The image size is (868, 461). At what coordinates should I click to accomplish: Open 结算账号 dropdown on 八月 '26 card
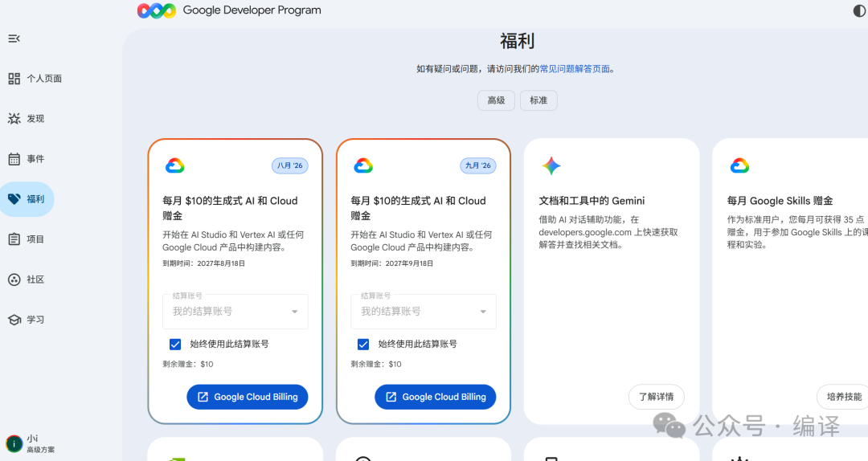pos(235,312)
